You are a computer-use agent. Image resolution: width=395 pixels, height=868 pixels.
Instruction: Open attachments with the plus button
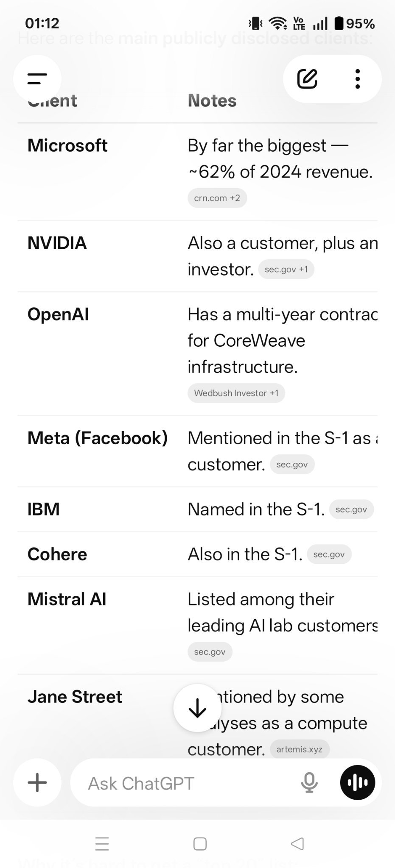point(37,782)
